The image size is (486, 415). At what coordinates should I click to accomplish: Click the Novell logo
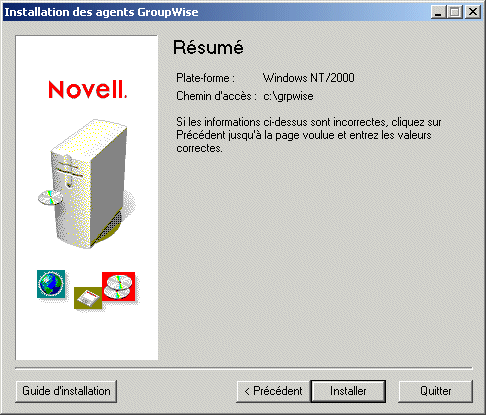click(88, 90)
